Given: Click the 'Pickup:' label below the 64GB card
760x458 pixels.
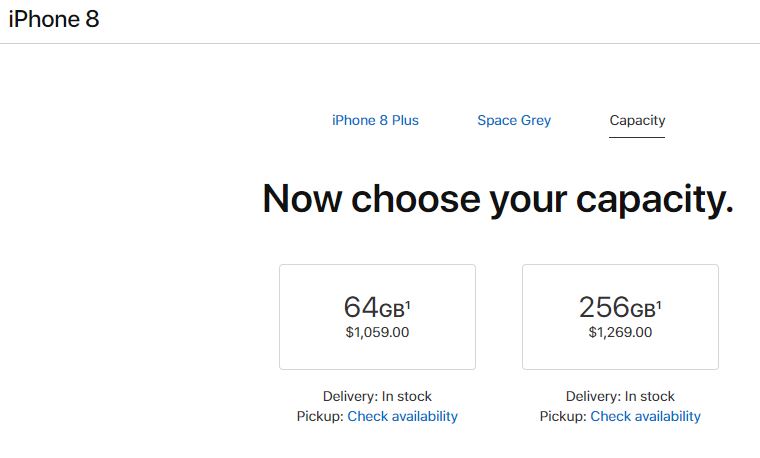Looking at the screenshot, I should [320, 416].
